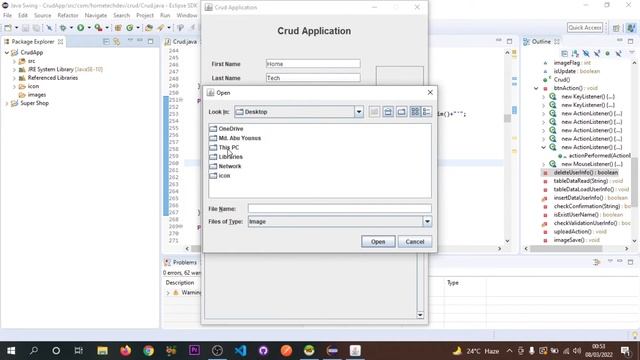Open File Explorer from taskbar
640x360 pixels.
pos(102,351)
